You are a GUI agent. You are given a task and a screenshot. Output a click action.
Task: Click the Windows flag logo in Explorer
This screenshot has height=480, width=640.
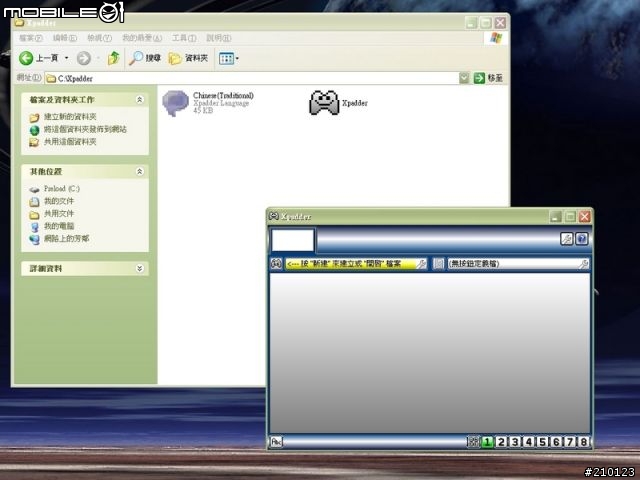point(496,38)
